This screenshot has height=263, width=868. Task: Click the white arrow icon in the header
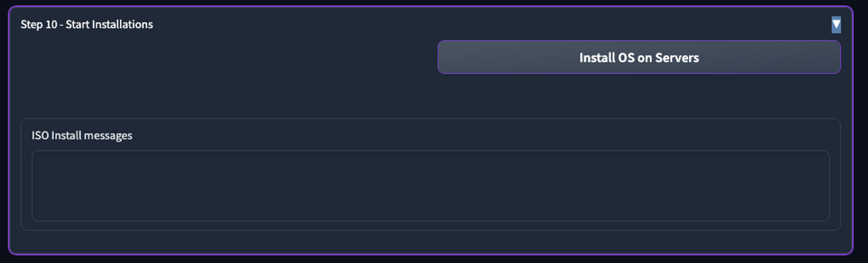pyautogui.click(x=836, y=25)
